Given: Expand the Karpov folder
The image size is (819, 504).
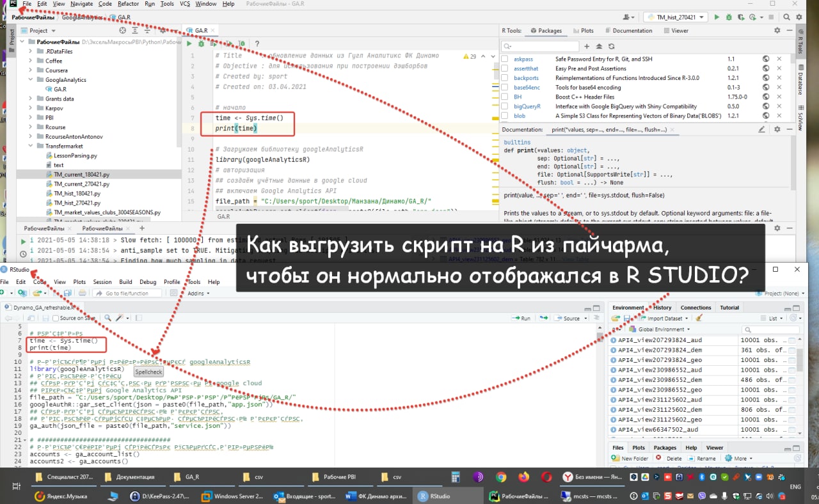Looking at the screenshot, I should 31,109.
